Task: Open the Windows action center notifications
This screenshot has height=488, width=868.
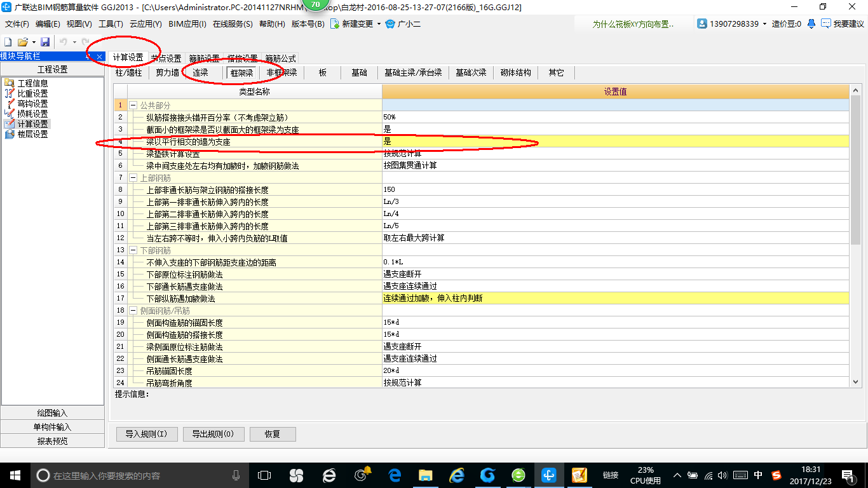Action: click(x=847, y=475)
